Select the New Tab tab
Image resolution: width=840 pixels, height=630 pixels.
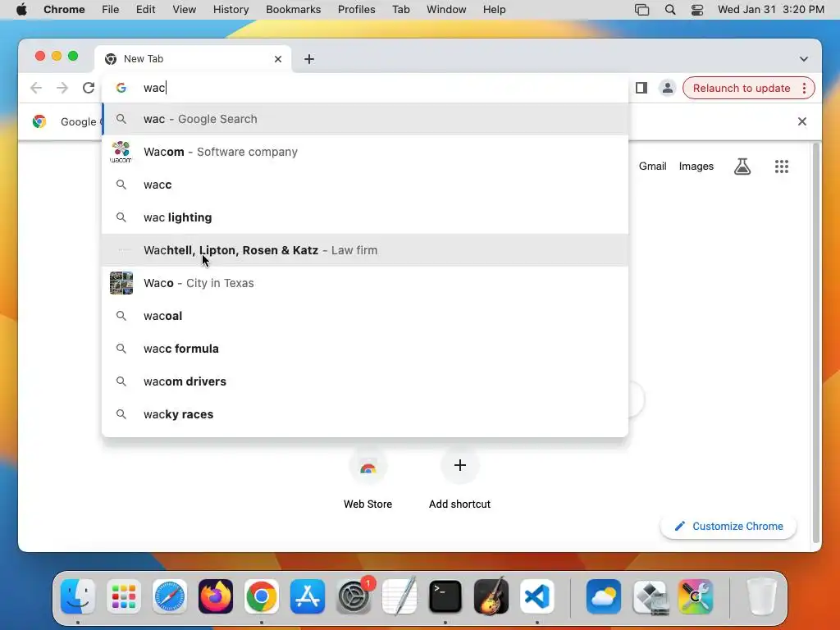[x=193, y=59]
